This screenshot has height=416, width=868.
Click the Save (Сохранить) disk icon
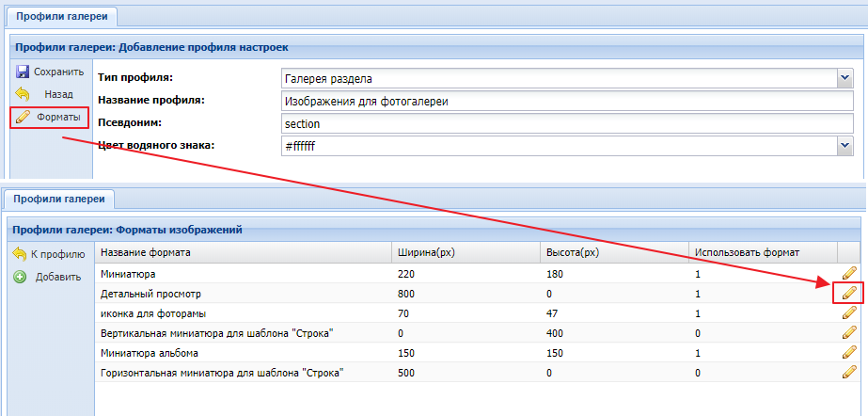[23, 72]
